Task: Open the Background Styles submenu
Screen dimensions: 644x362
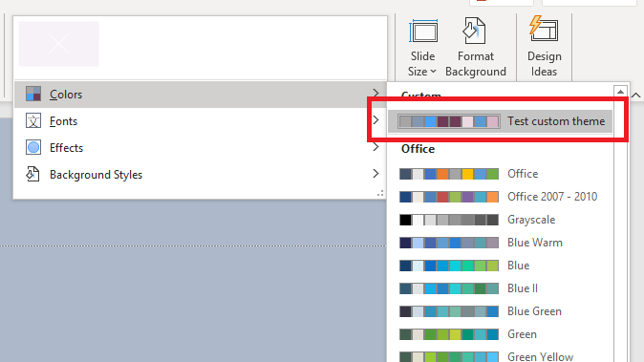Action: [201, 175]
